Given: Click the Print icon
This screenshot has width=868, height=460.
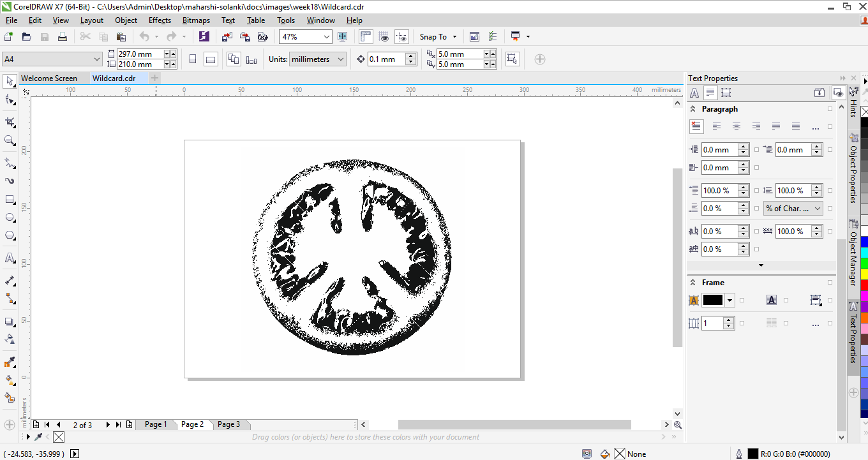Looking at the screenshot, I should (63, 37).
